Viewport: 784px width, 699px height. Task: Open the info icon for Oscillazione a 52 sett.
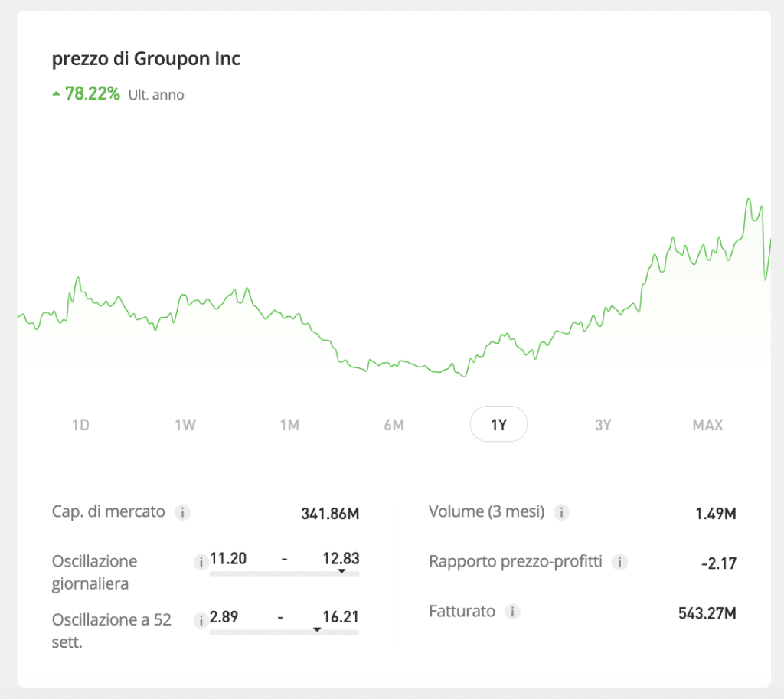(x=200, y=620)
